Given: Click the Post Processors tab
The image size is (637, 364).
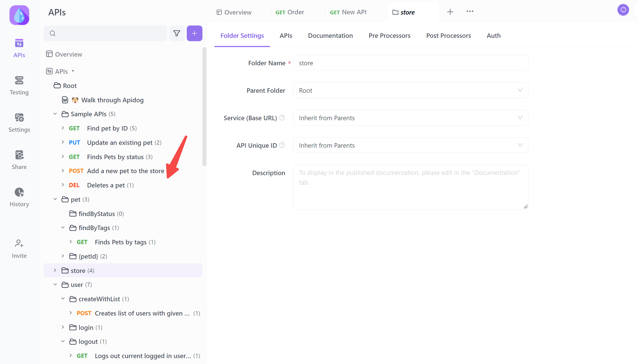Looking at the screenshot, I should tap(448, 35).
